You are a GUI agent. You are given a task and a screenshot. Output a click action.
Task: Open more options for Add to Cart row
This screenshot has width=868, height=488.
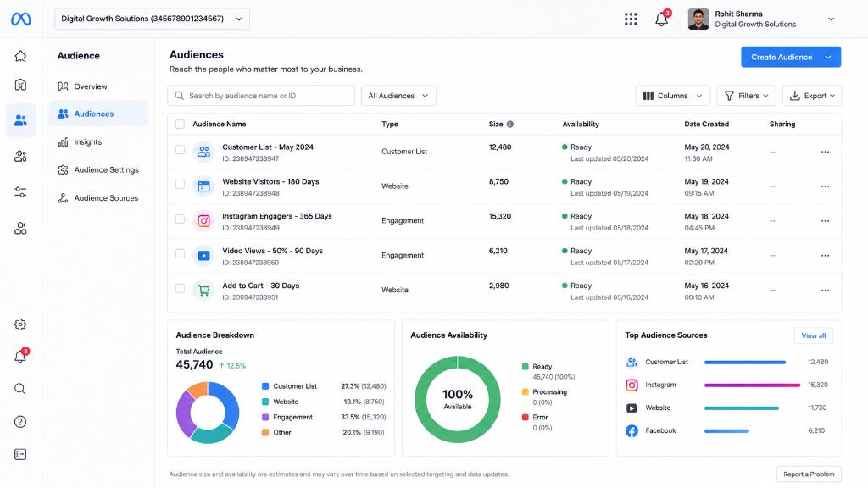825,291
